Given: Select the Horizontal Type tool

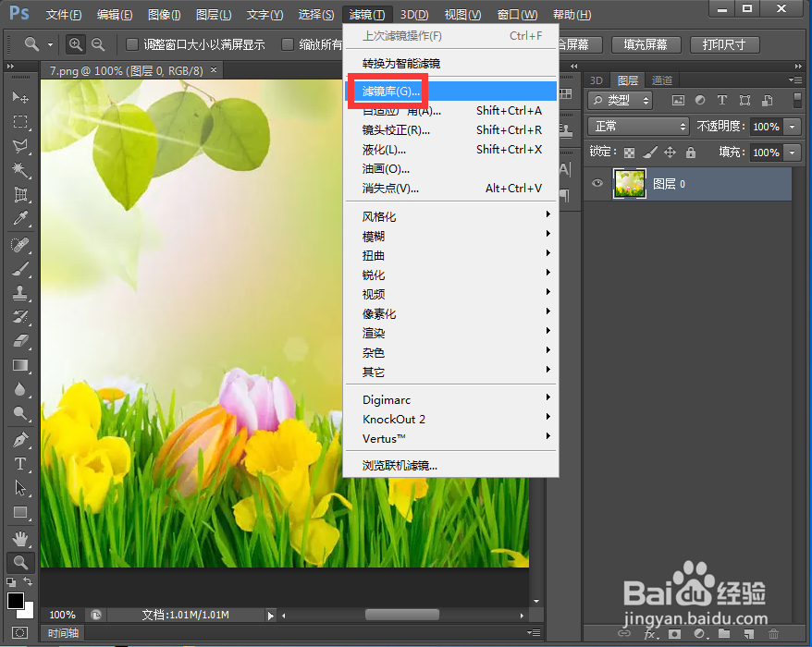Looking at the screenshot, I should [x=20, y=461].
